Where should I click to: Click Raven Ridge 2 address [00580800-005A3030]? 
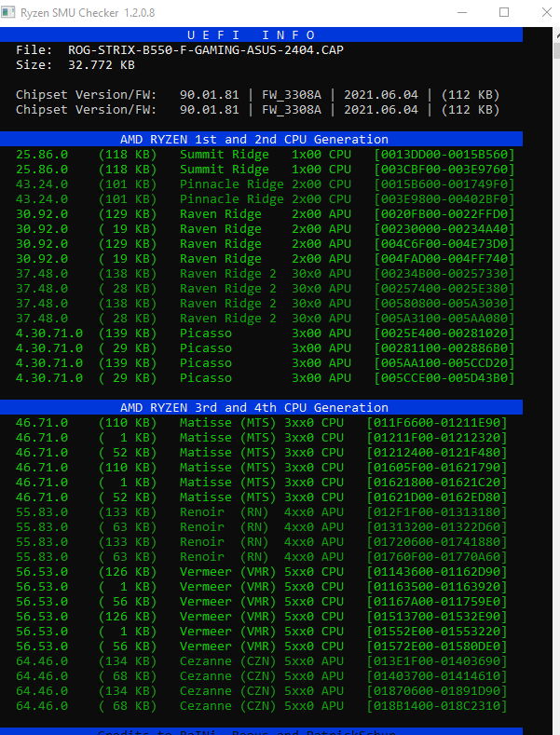point(444,304)
